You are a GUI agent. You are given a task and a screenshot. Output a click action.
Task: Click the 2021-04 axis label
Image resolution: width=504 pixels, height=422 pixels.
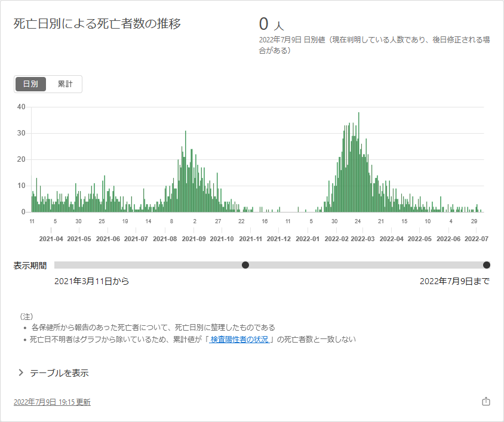pos(51,239)
